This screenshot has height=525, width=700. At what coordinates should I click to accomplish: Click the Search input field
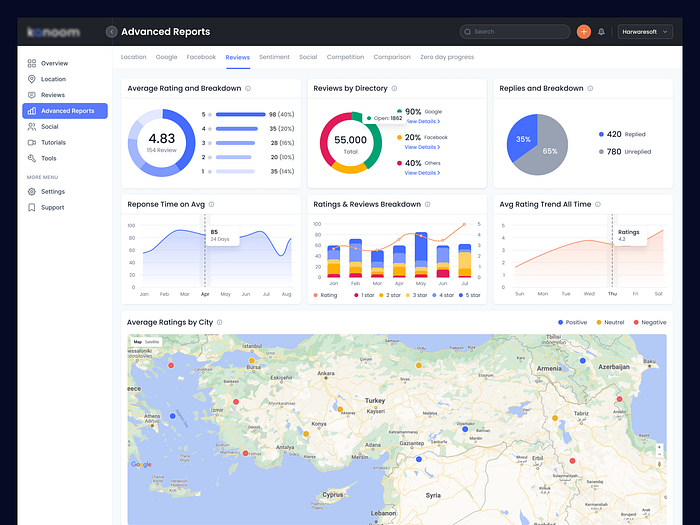click(x=515, y=32)
